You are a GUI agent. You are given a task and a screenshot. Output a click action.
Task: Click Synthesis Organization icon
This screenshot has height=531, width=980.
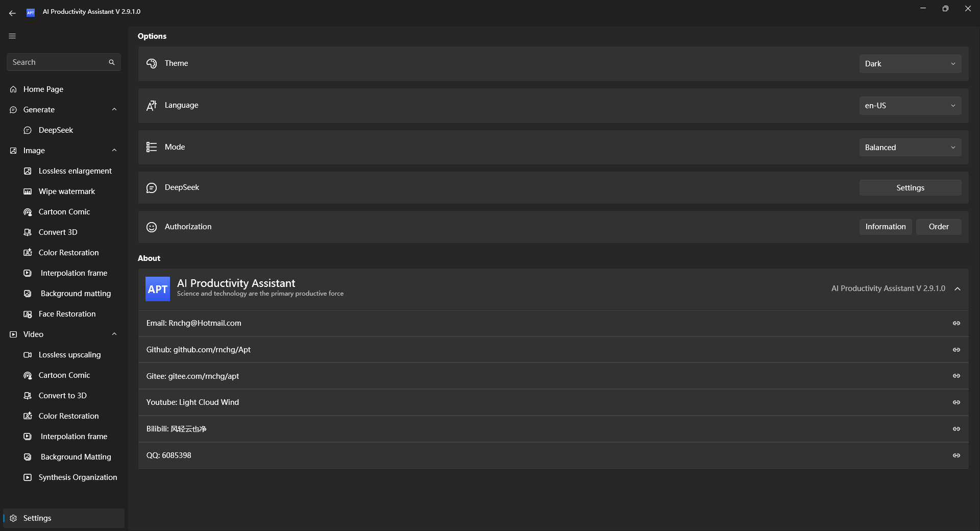click(28, 477)
